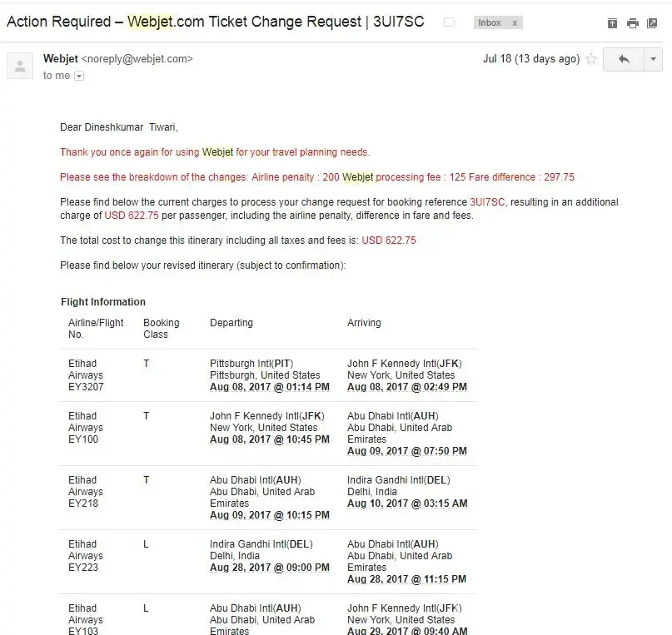Click booking reference 3UI7SC in the message body
Viewport: 672px width, 635px height.
point(486,202)
